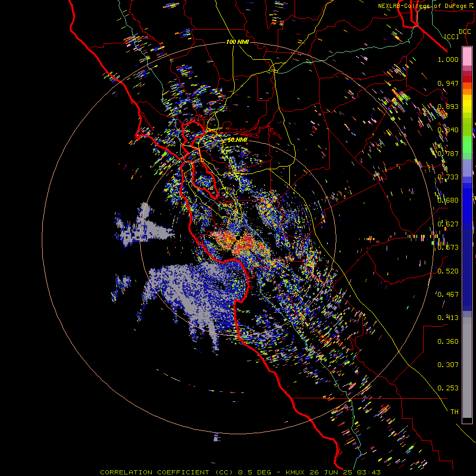
Task: Click the 0.253 scale value
Action: (x=448, y=388)
